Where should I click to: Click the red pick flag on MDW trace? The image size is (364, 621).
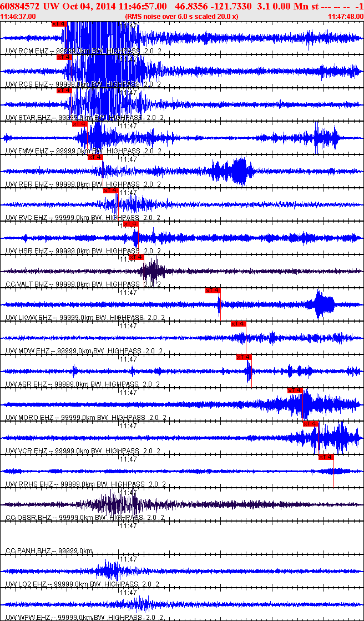click(x=239, y=324)
